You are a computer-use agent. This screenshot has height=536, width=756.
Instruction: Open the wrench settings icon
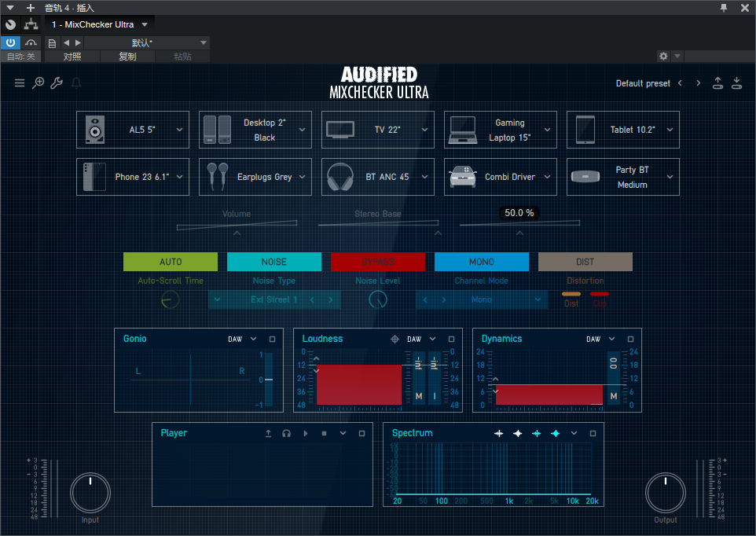click(x=57, y=83)
